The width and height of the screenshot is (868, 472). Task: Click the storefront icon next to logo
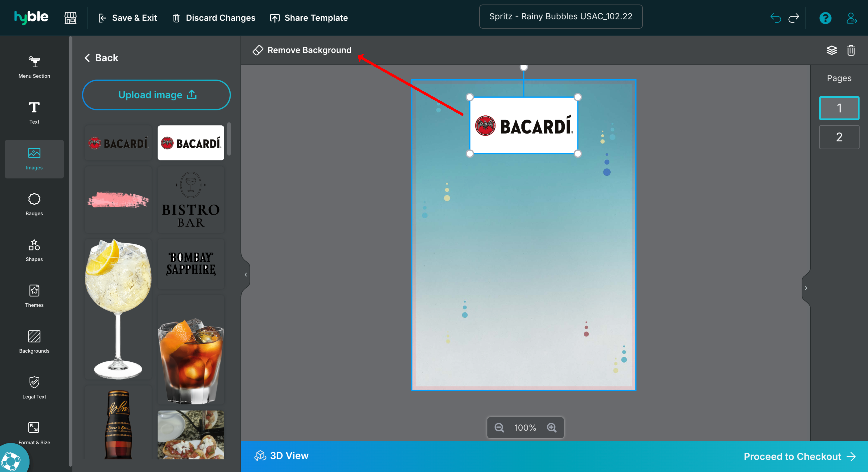(x=70, y=18)
